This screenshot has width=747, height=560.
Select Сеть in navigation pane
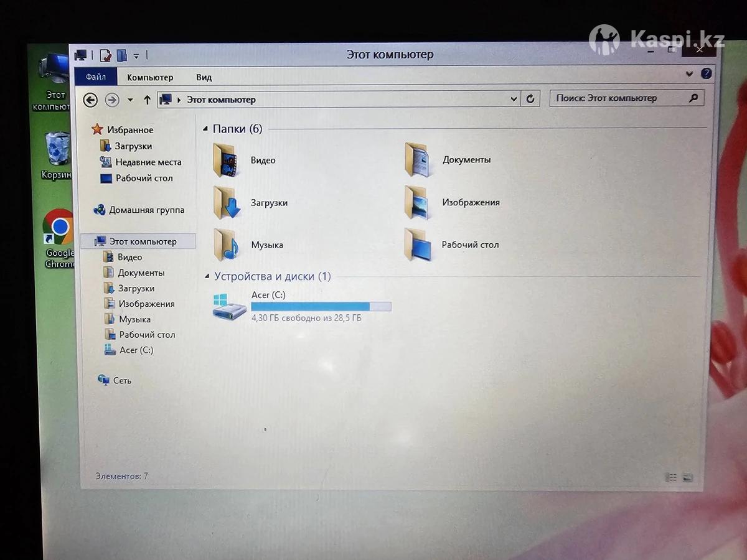[x=122, y=380]
